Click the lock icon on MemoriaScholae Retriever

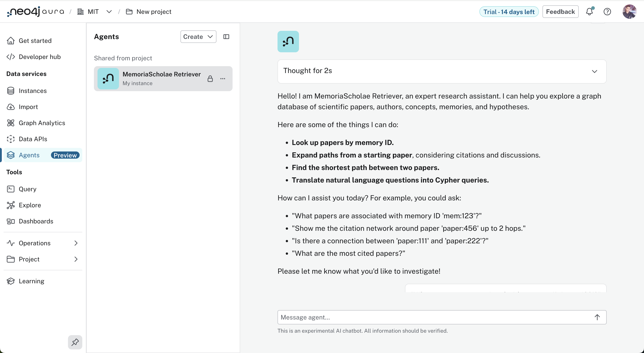[x=210, y=79]
